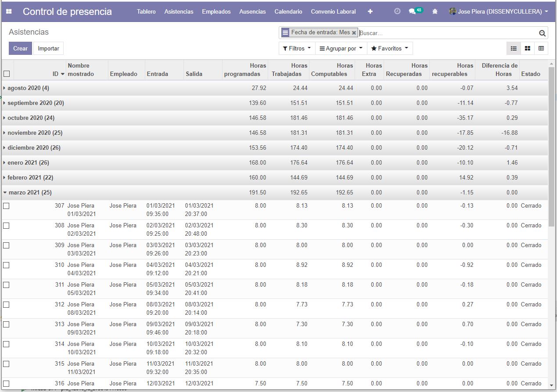
Task: Tick the checkbox for record 312
Action: pos(7,305)
